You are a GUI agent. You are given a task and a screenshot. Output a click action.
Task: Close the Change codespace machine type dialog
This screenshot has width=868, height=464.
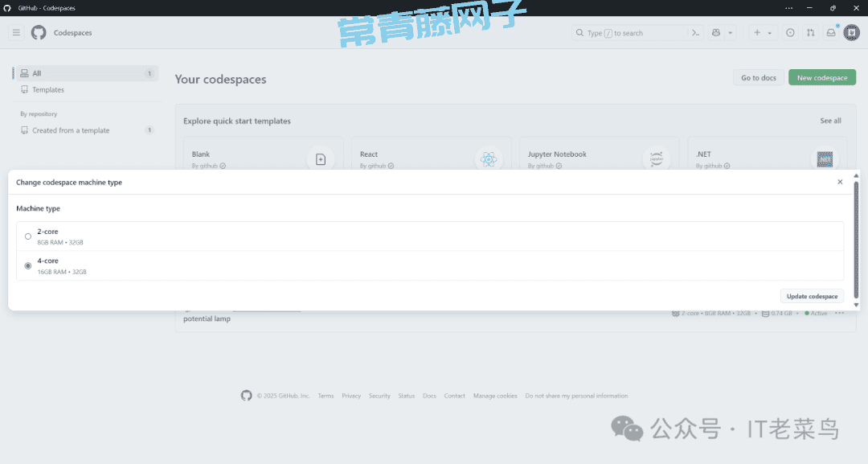click(x=840, y=182)
